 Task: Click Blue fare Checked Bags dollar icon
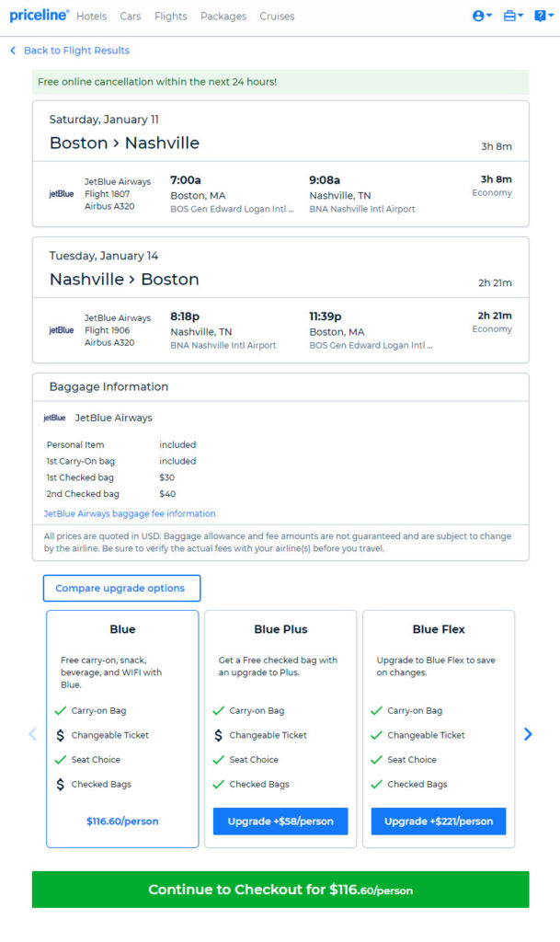(60, 785)
